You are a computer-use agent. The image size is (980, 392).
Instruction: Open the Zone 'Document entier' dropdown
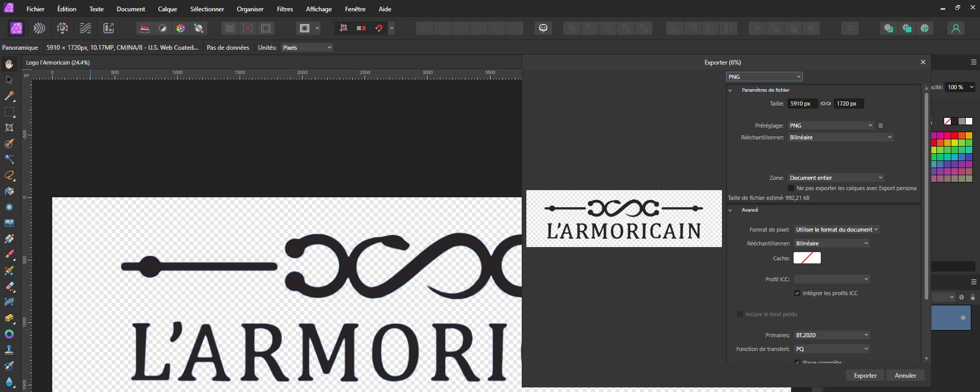tap(836, 178)
